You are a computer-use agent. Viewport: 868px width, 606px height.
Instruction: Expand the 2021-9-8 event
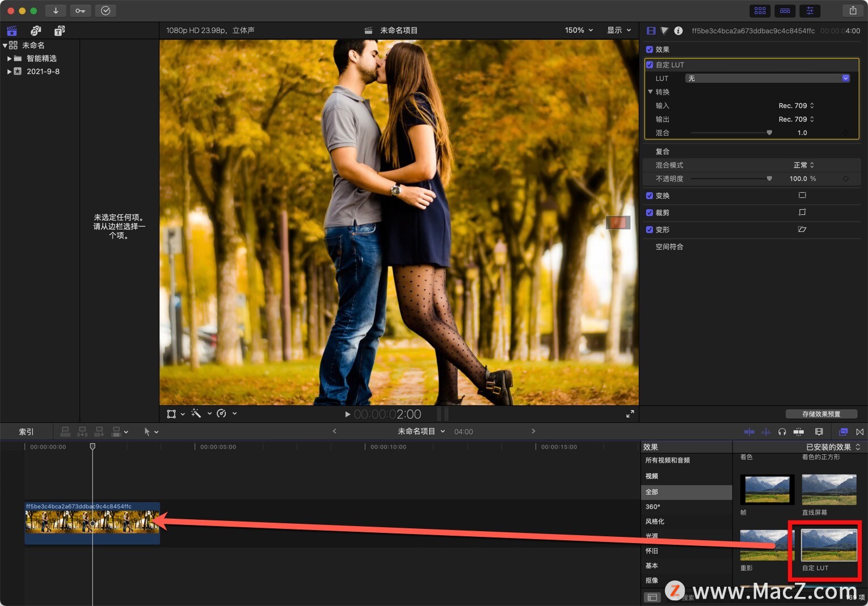tap(9, 71)
